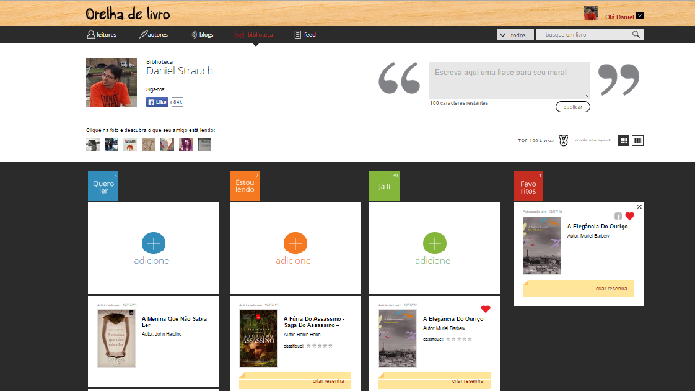Image resolution: width=695 pixels, height=391 pixels.
Task: Open the biblioteca menu item
Action: [x=254, y=35]
